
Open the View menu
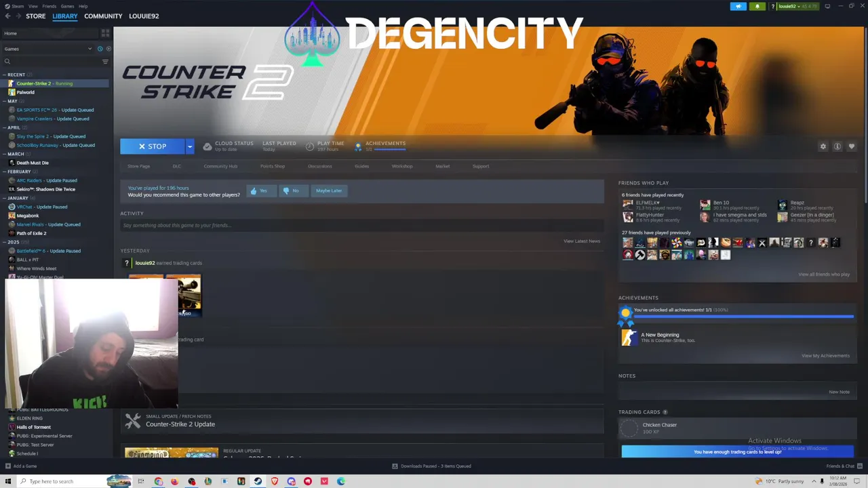[33, 6]
